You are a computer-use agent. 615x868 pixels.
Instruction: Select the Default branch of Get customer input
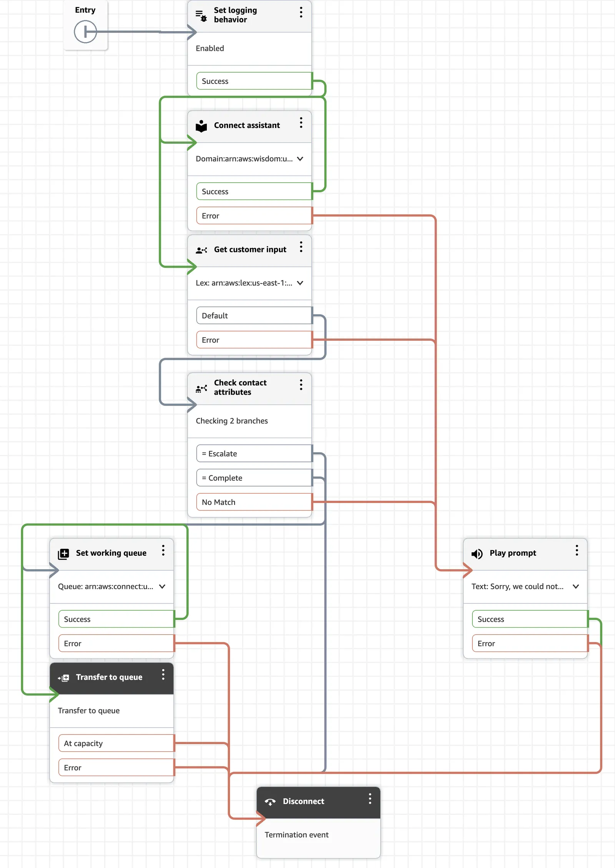click(254, 316)
